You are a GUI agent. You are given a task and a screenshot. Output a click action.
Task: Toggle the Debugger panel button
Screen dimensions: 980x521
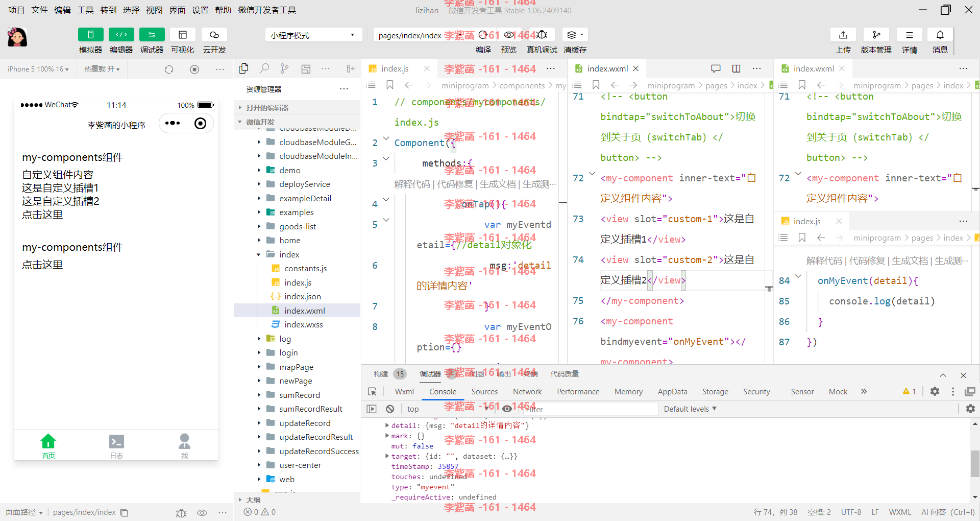pyautogui.click(x=152, y=35)
